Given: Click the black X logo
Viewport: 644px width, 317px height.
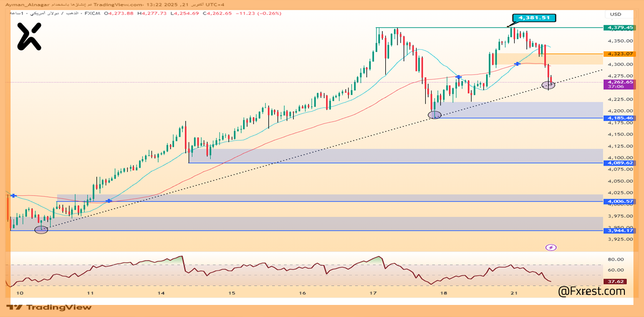Looking at the screenshot, I should 29,37.
